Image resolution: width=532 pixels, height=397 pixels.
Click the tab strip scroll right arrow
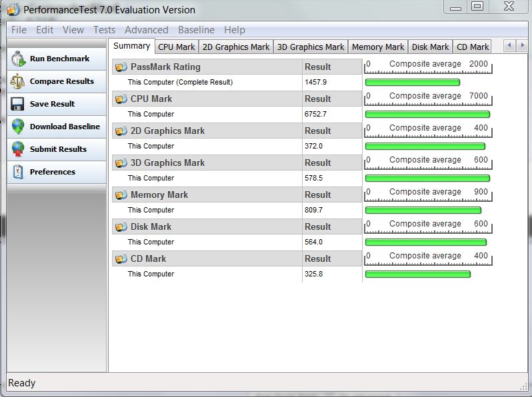click(521, 45)
